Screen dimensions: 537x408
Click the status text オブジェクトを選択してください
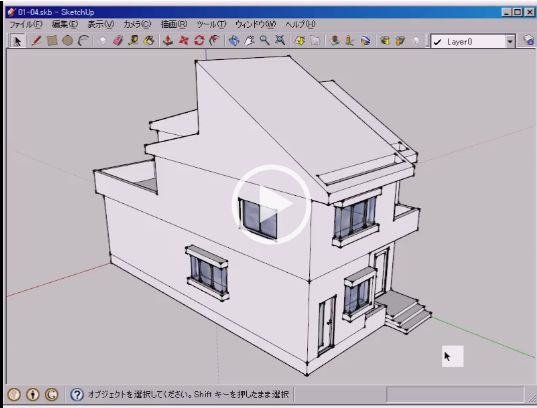pos(139,394)
